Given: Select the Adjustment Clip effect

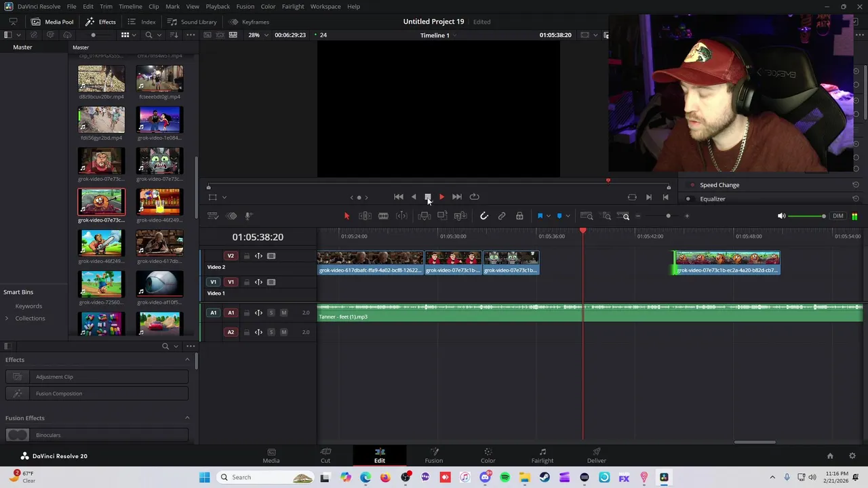Looking at the screenshot, I should [x=96, y=377].
